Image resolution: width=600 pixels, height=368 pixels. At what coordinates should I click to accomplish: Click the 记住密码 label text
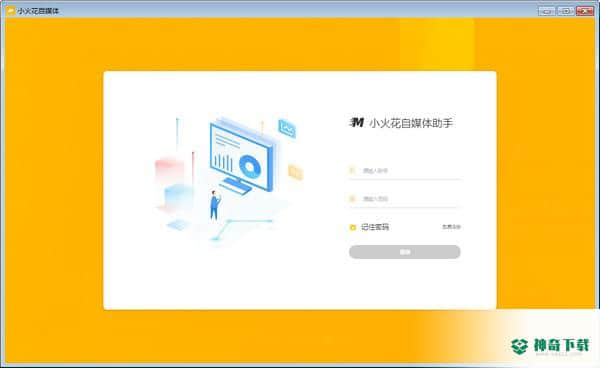pos(375,227)
